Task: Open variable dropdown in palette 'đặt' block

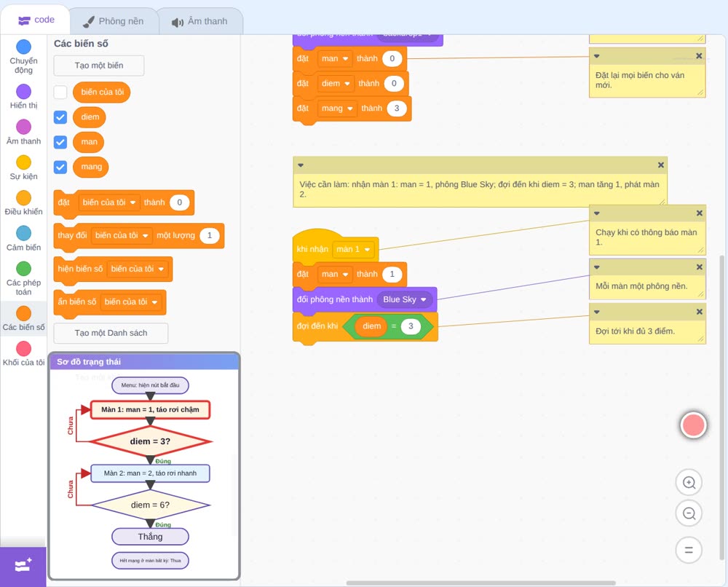Action: (109, 202)
